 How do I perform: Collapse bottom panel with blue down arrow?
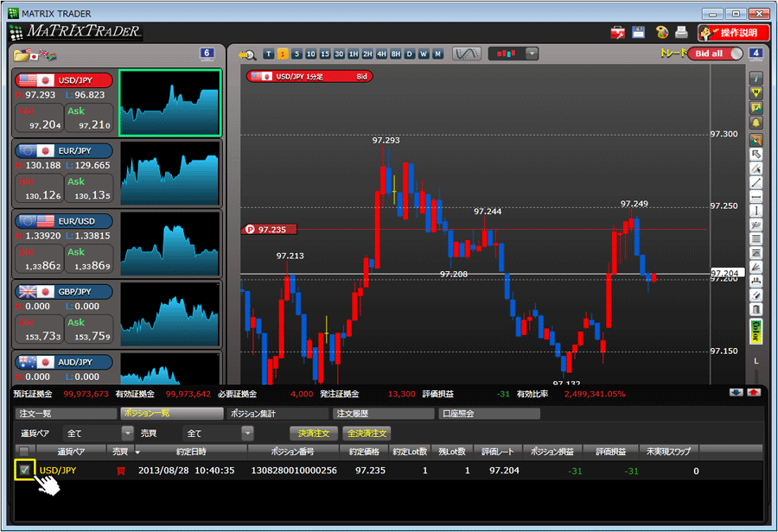[x=736, y=392]
